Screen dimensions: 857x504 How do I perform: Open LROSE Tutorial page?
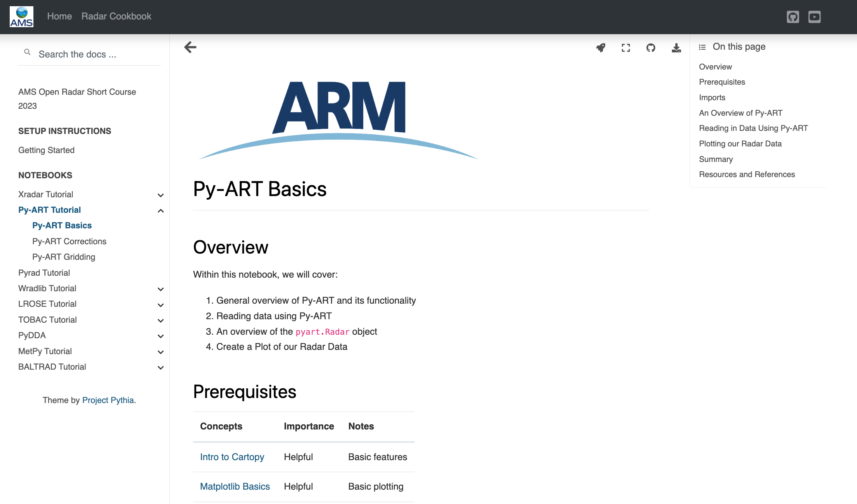pyautogui.click(x=47, y=304)
